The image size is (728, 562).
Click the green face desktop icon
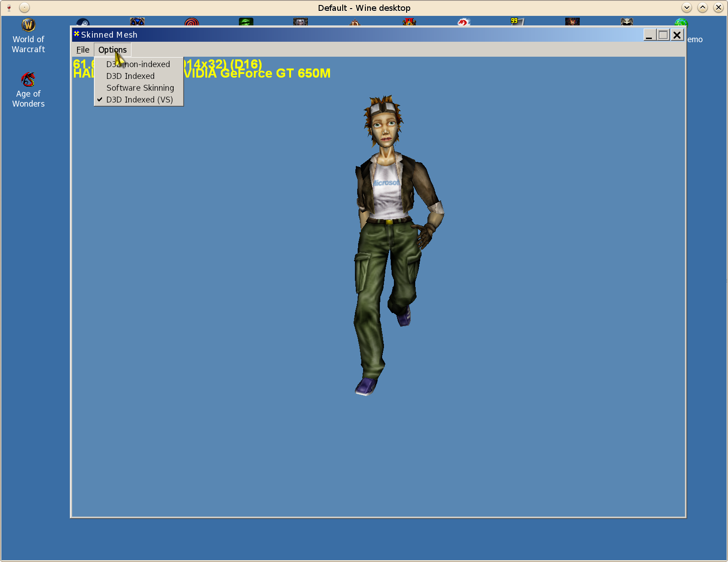[246, 22]
